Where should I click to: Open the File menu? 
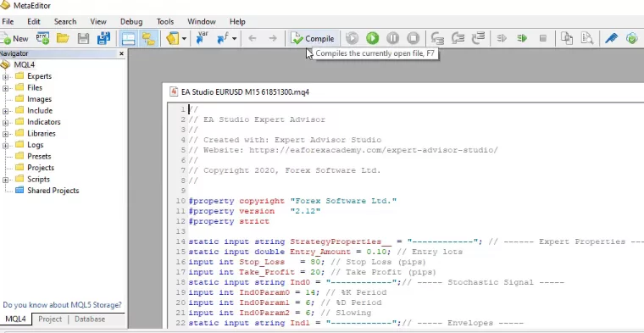tap(8, 22)
